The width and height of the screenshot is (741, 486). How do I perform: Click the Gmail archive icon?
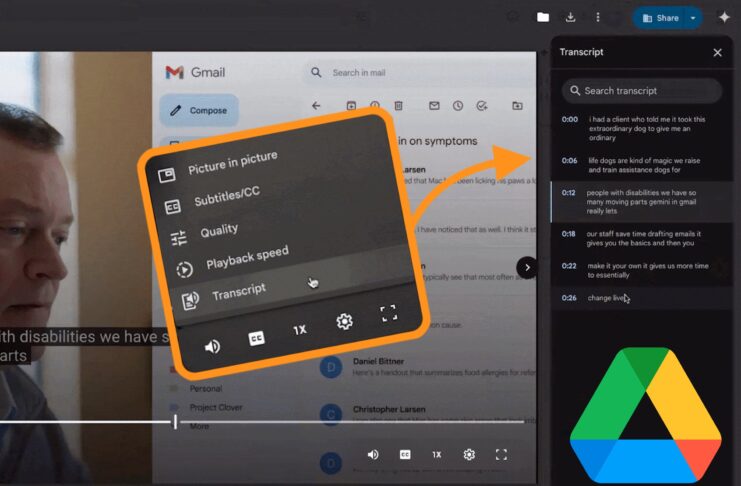coord(351,105)
